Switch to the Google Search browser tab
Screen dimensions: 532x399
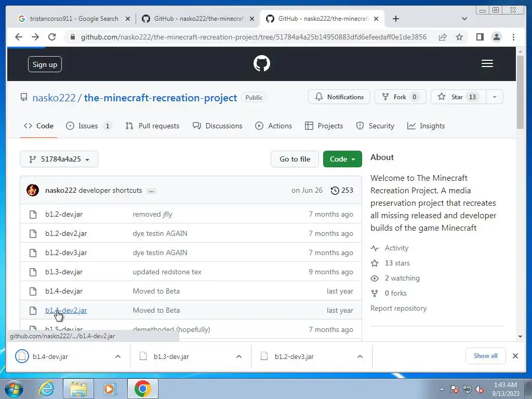click(74, 19)
